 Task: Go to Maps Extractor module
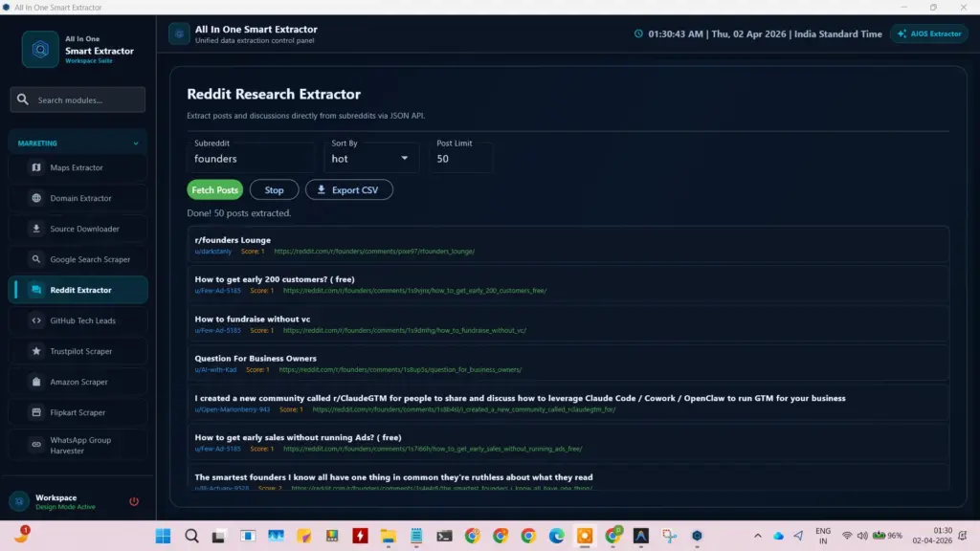(78, 167)
